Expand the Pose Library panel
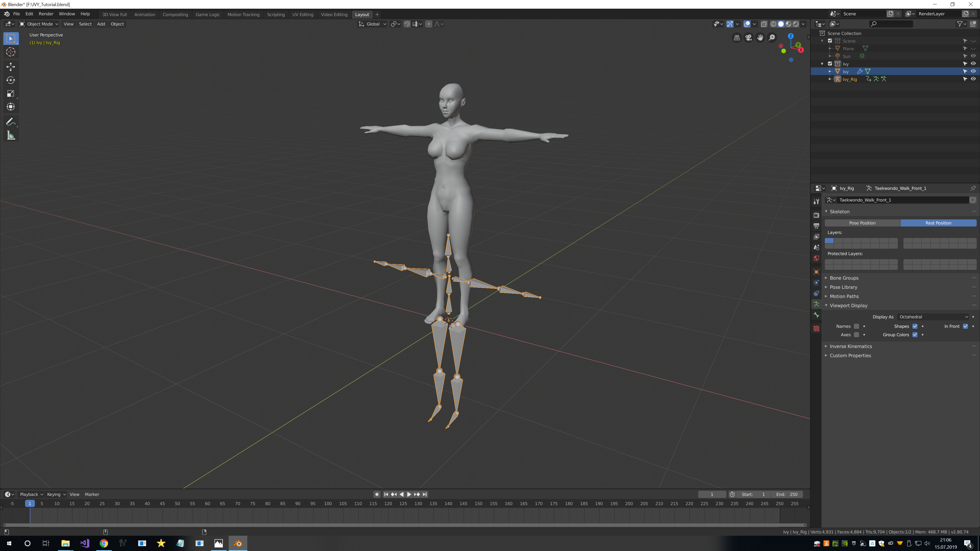Image resolution: width=980 pixels, height=551 pixels. tap(843, 287)
